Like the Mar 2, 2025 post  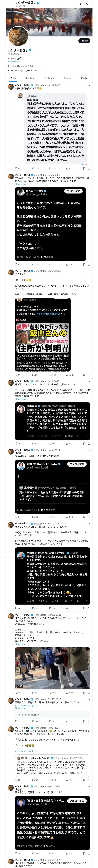coord(50,780)
